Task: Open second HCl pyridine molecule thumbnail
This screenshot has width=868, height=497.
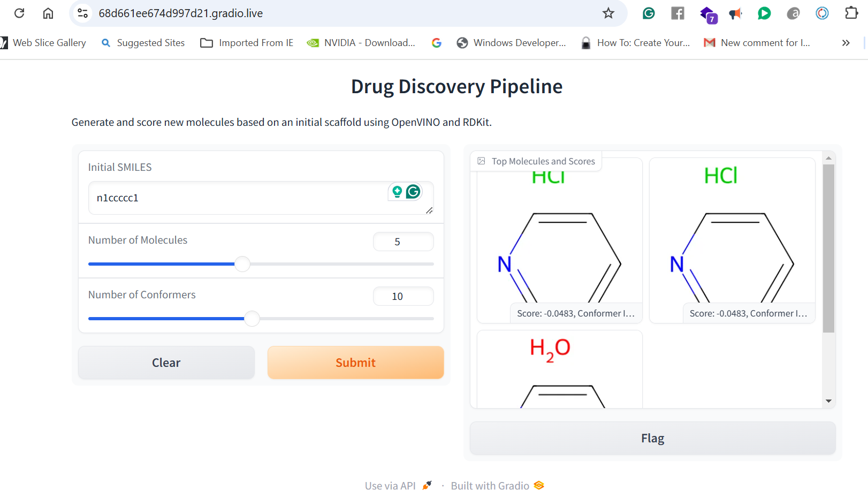Action: pyautogui.click(x=732, y=240)
